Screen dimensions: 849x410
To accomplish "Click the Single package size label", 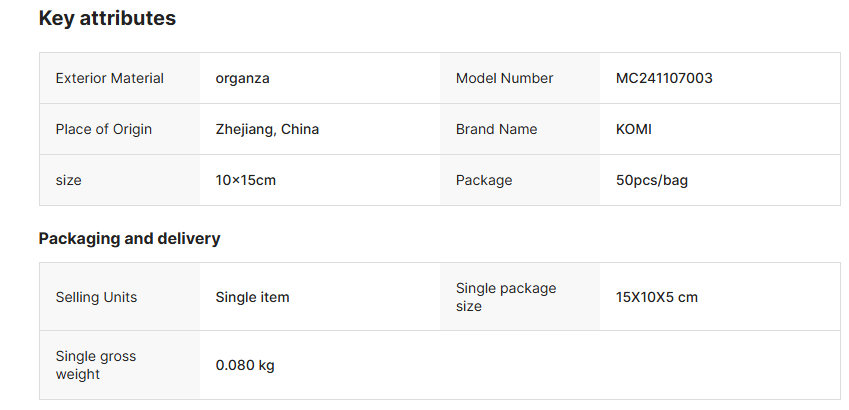I will (x=506, y=297).
